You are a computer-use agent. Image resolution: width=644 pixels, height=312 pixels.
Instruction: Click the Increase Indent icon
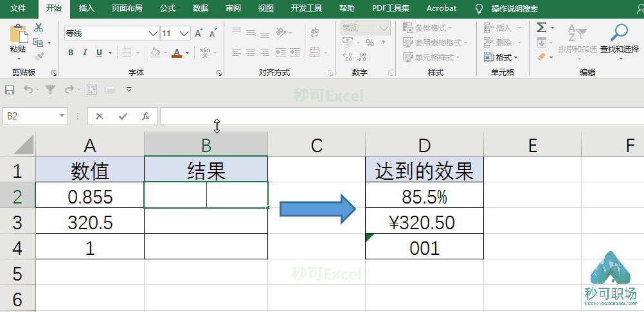[x=295, y=53]
